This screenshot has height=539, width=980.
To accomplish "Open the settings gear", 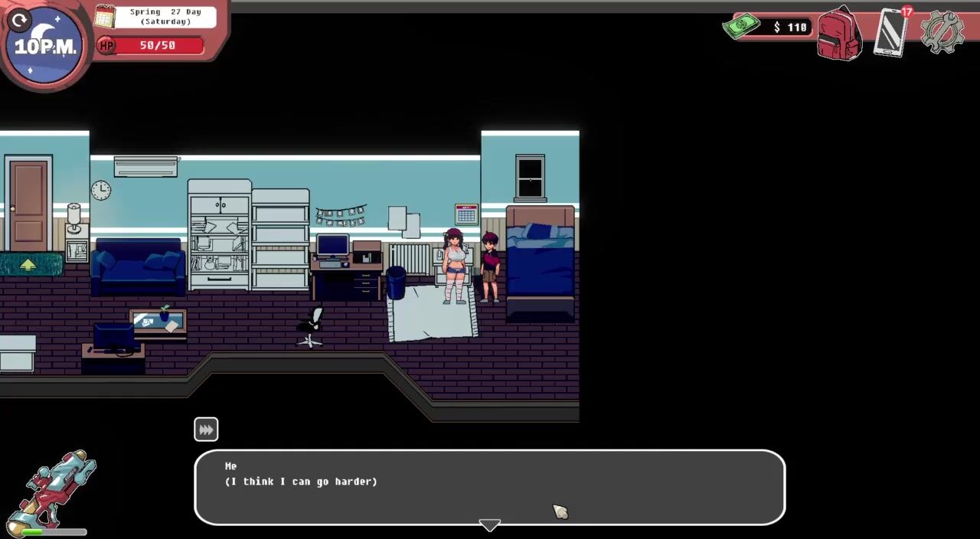I will 941,32.
